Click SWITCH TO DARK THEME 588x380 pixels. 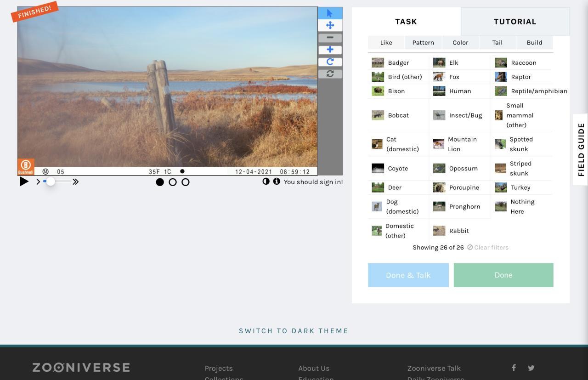tap(294, 331)
